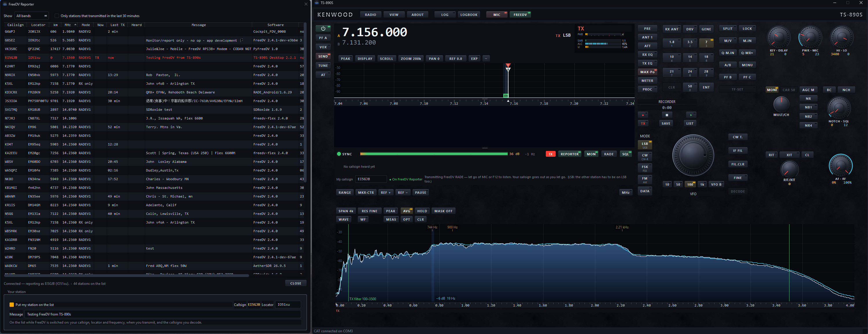This screenshot has width=868, height=334.
Task: Click the My callsign field EI5GJB
Action: [371, 179]
